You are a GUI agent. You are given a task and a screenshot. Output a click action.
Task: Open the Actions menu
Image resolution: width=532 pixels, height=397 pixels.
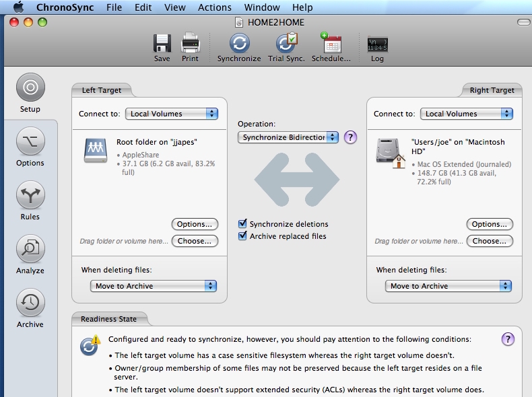[214, 7]
